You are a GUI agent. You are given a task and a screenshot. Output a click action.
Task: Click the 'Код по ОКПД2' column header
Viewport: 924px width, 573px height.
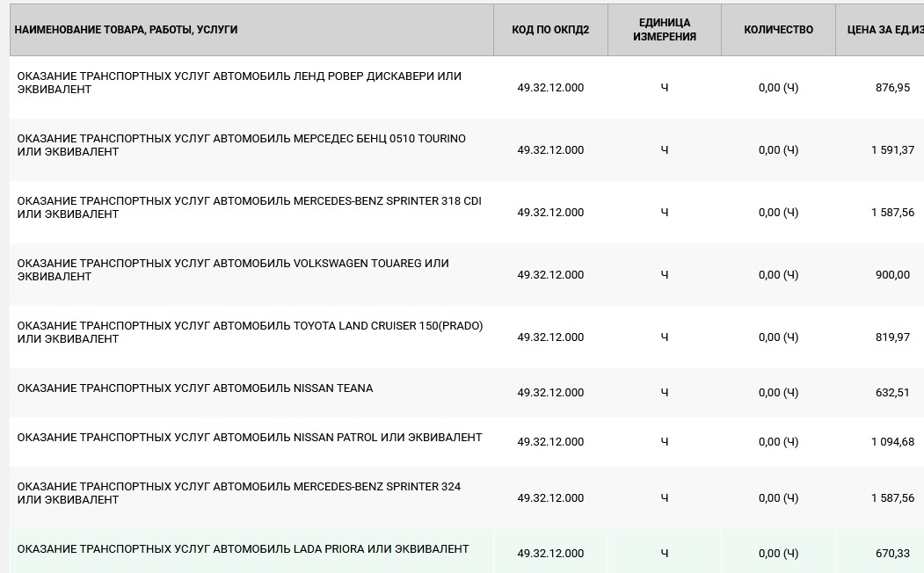[x=550, y=30]
